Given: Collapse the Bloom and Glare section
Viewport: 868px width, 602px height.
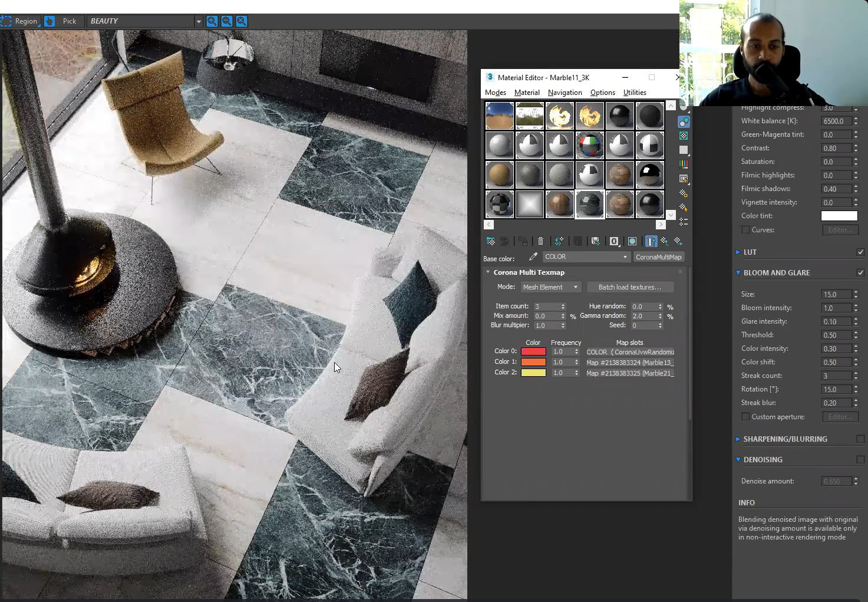Looking at the screenshot, I should [738, 272].
